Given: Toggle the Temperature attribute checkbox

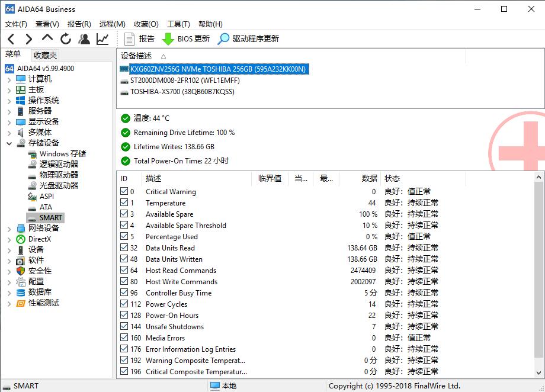Looking at the screenshot, I should [124, 203].
